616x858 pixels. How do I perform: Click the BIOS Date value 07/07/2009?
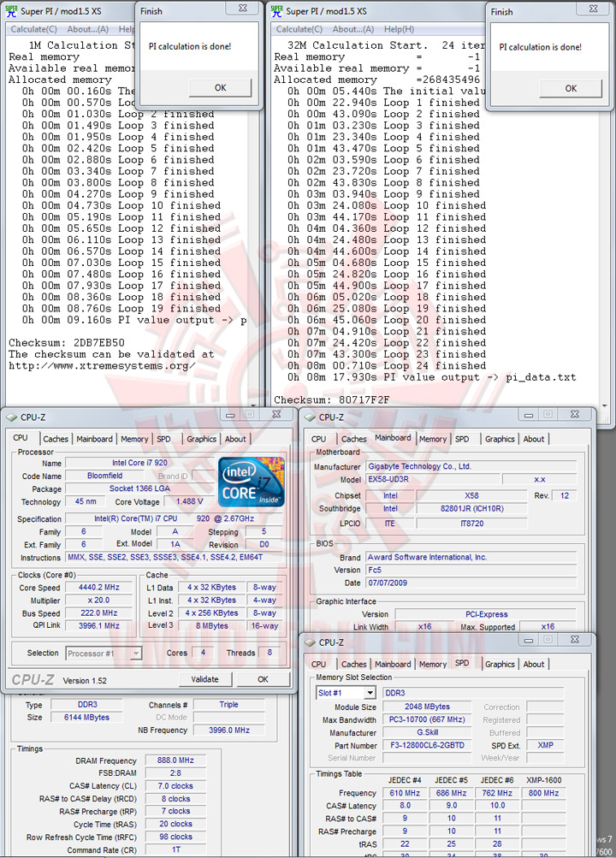[x=471, y=583]
